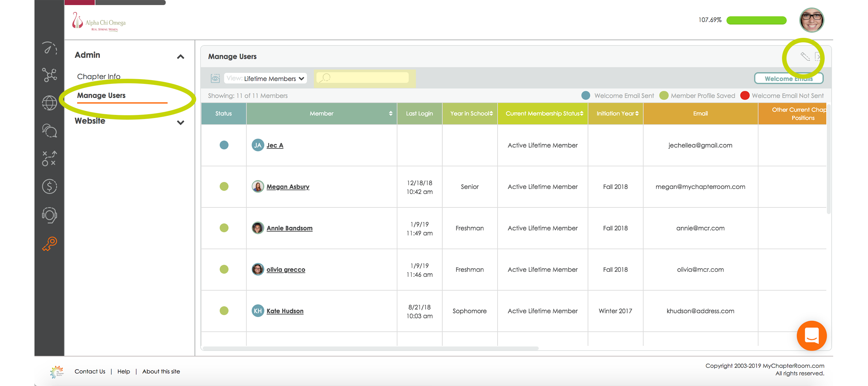Select Manage Users menu item
This screenshot has height=386, width=868.
101,95
